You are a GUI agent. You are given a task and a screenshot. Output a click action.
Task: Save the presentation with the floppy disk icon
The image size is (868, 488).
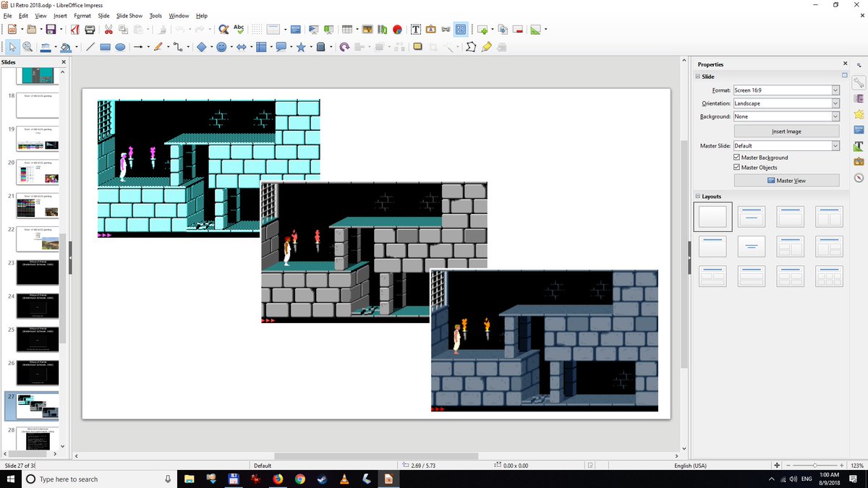(x=51, y=30)
